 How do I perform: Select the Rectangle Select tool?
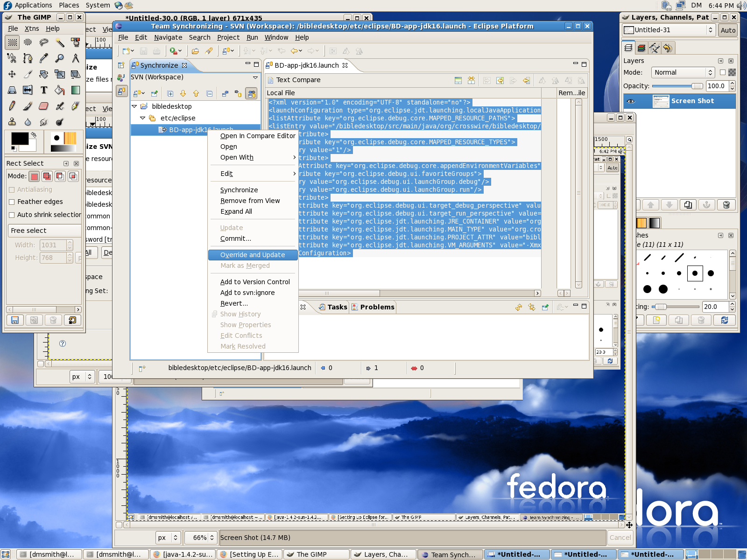coord(12,42)
